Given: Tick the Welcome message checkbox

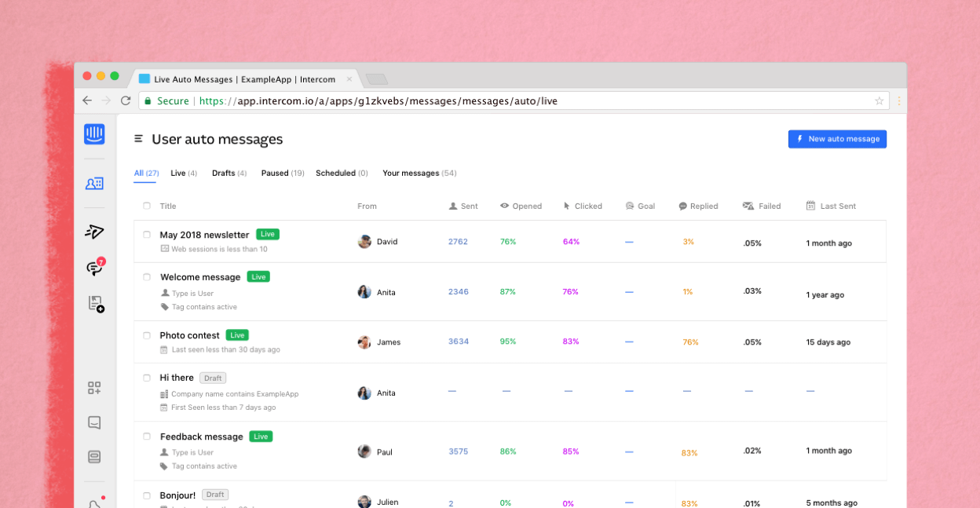Looking at the screenshot, I should tap(147, 277).
